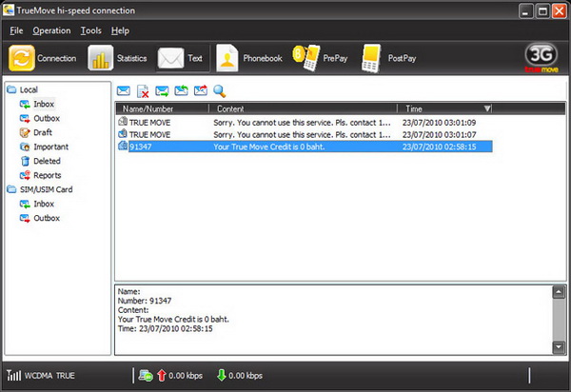Image resolution: width=571 pixels, height=392 pixels.
Task: Forward the selected message
Action: pyautogui.click(x=201, y=90)
